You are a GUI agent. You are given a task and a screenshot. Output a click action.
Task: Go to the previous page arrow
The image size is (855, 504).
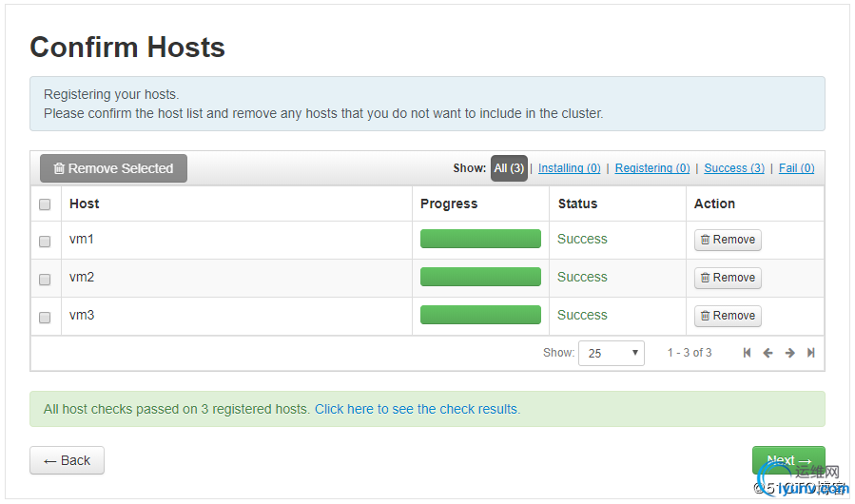(x=768, y=353)
